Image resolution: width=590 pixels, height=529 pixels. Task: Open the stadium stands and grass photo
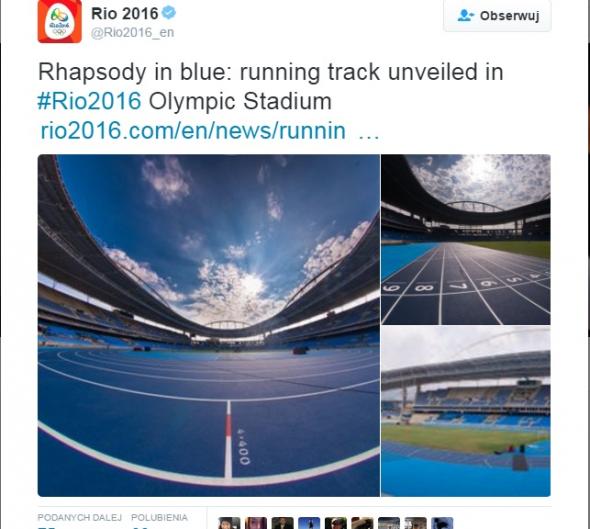click(x=466, y=412)
